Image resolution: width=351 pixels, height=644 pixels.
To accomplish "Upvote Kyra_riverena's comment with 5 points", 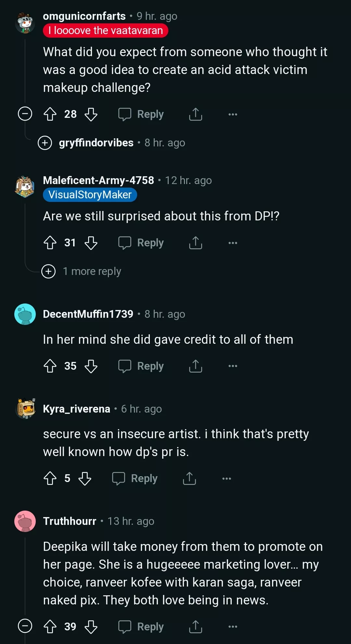I will coord(50,478).
